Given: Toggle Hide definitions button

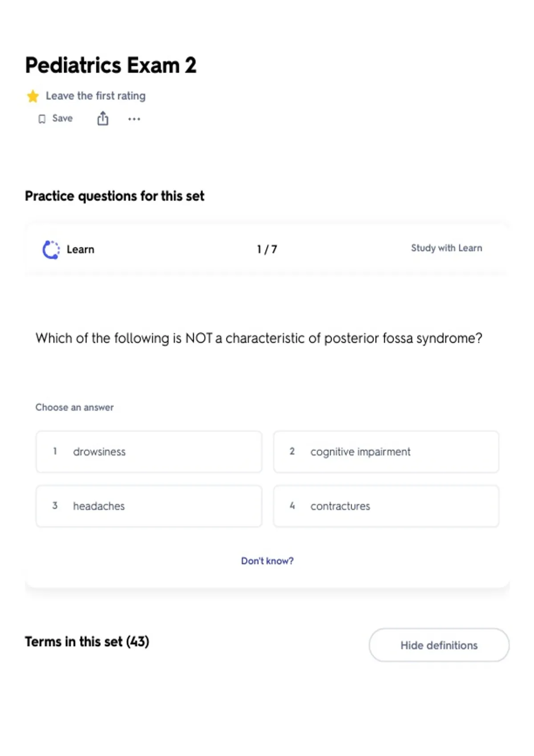Looking at the screenshot, I should [x=439, y=645].
